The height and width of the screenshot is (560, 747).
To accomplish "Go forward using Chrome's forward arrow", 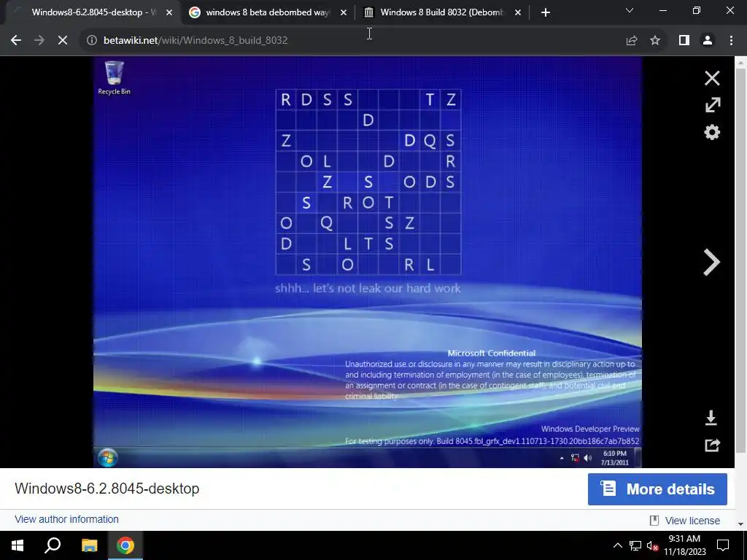I will [39, 40].
